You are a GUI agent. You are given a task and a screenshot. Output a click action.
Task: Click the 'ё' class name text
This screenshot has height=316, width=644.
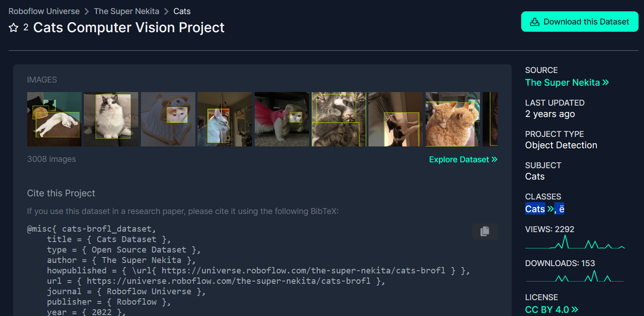562,209
